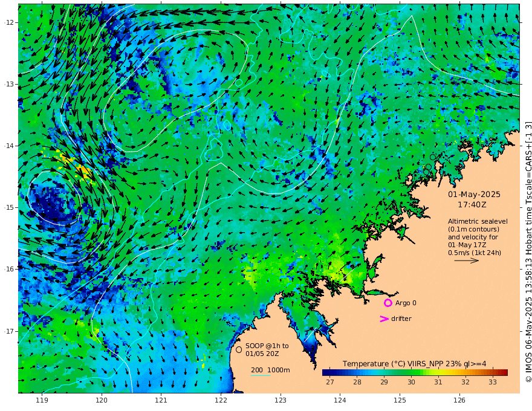Click the latitude axis label -14
532x411 pixels.
coord(9,146)
